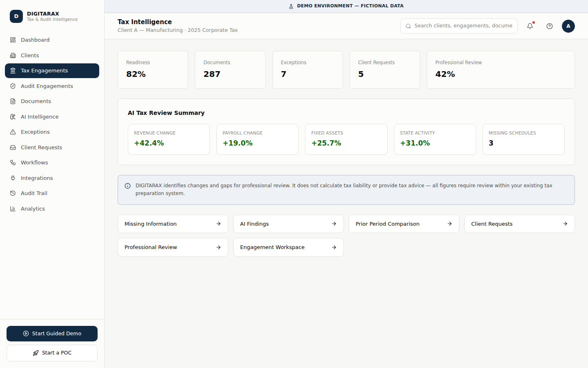Screen dimensions: 588x368
Task: Click the rocket icon on Start a POC
Action: (36, 353)
